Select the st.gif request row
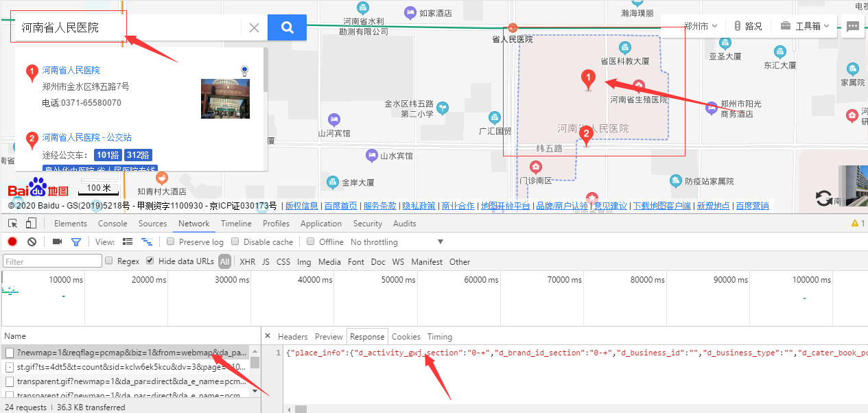Image resolution: width=868 pixels, height=413 pixels. pyautogui.click(x=126, y=367)
